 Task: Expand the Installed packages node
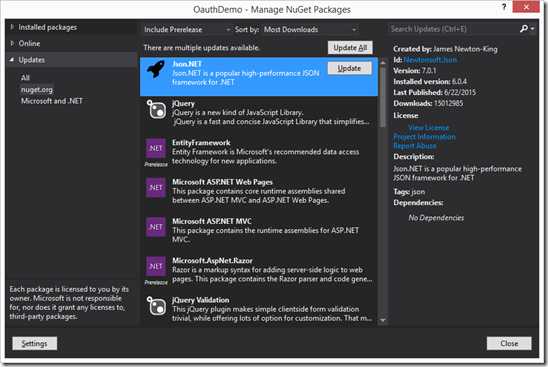(12, 27)
